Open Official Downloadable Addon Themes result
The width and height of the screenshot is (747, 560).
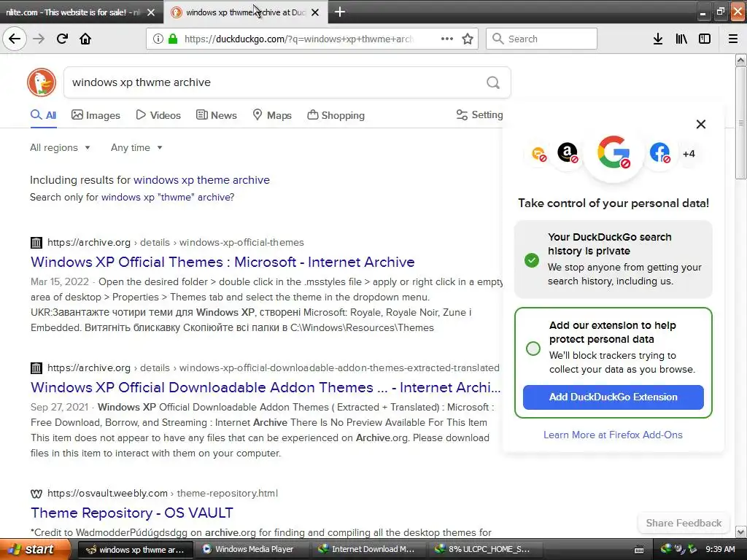click(x=266, y=388)
